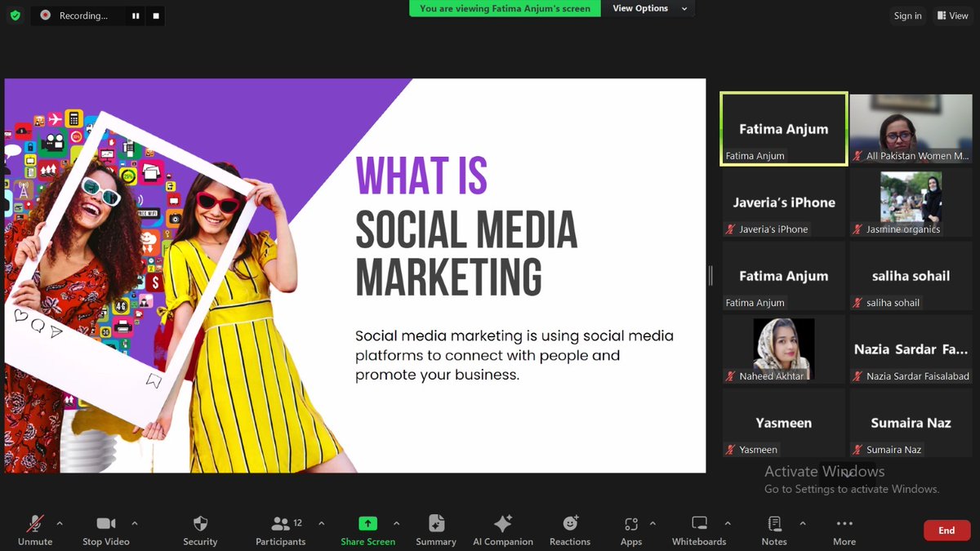Click the shared slide heading 'SOCIAL MEDIA MARKETING'
980x551 pixels.
click(x=466, y=254)
